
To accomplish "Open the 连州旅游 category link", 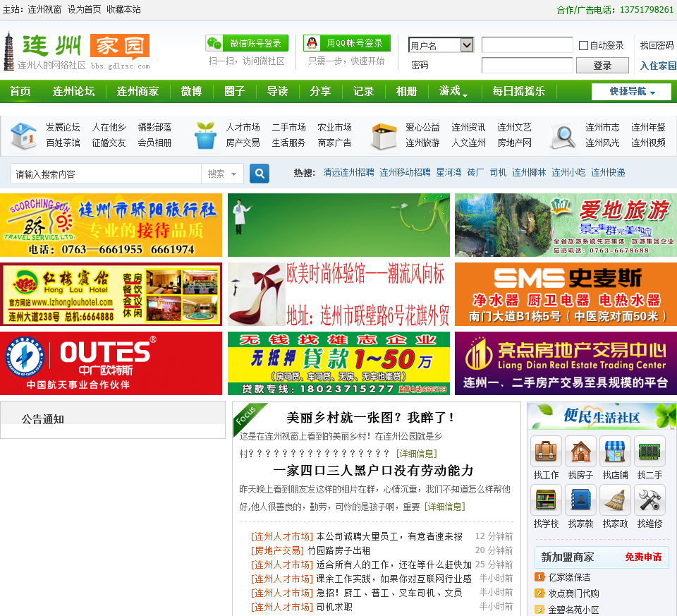I will pyautogui.click(x=422, y=143).
